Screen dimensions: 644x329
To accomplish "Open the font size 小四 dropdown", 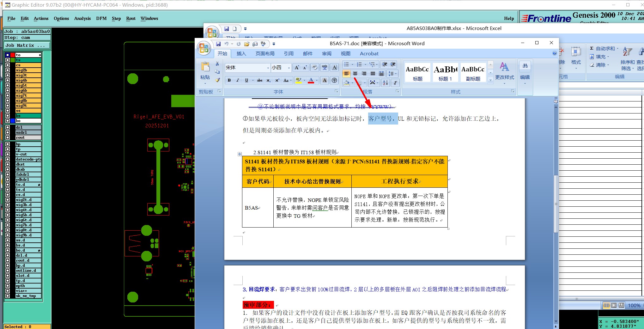I will [x=289, y=68].
